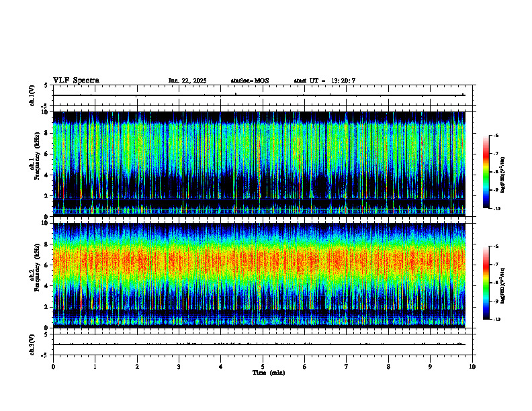
Task: Select the "Time (min)" axis title
Action: 269,373
